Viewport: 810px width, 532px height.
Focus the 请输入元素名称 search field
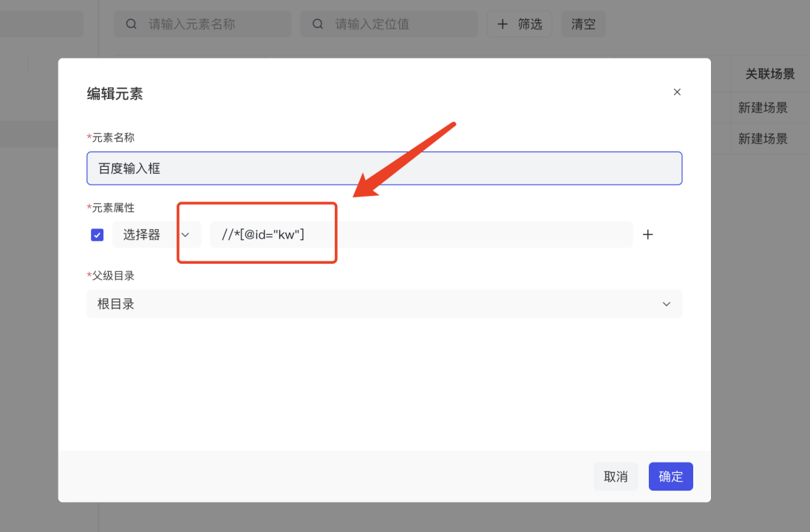click(x=202, y=24)
